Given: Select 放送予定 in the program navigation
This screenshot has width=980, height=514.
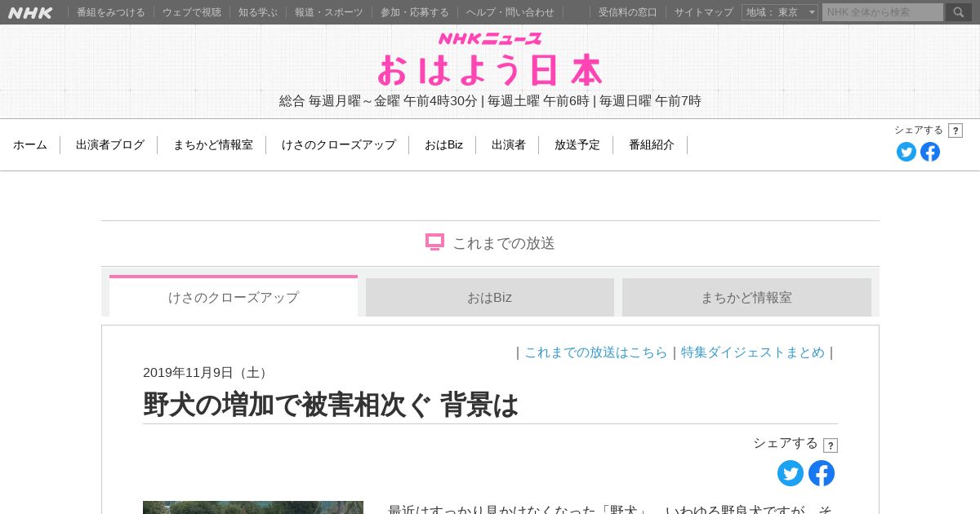Looking at the screenshot, I should pos(577,145).
